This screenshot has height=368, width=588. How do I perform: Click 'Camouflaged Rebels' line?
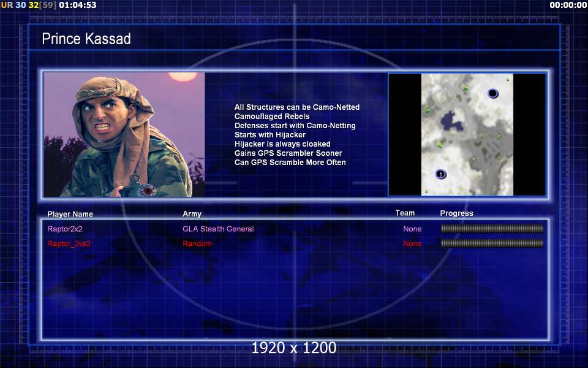(272, 117)
